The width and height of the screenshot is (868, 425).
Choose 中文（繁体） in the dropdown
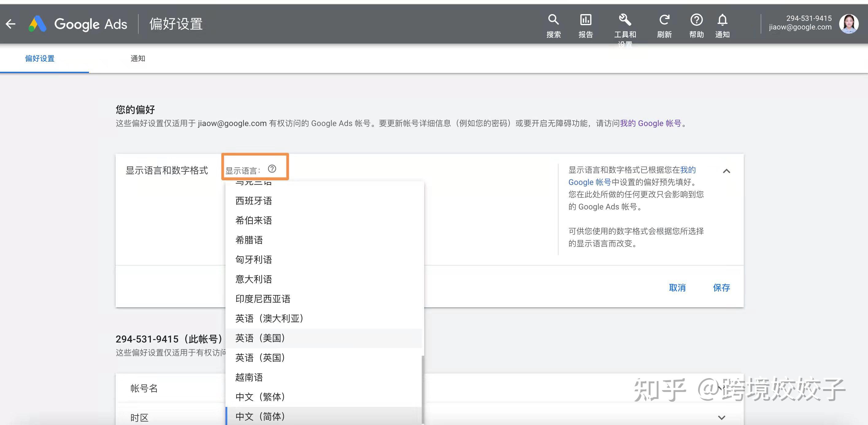(x=260, y=397)
